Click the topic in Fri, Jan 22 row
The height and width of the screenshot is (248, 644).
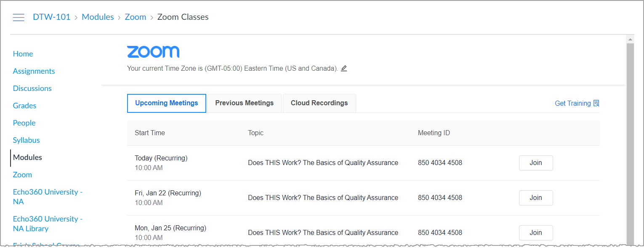[323, 198]
